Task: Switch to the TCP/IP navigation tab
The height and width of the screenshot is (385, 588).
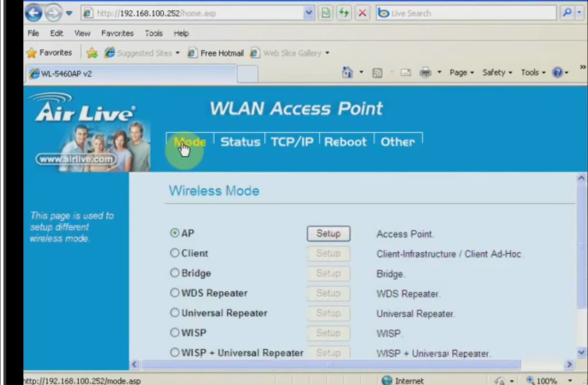Action: point(292,142)
